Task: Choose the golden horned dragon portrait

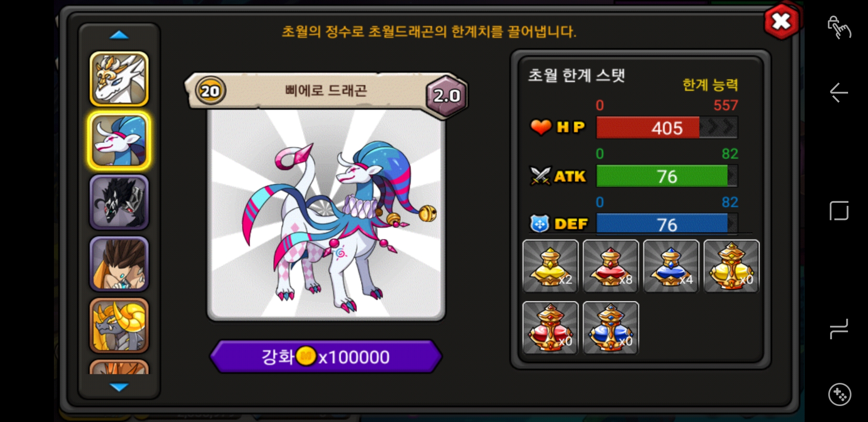Action: tap(119, 326)
